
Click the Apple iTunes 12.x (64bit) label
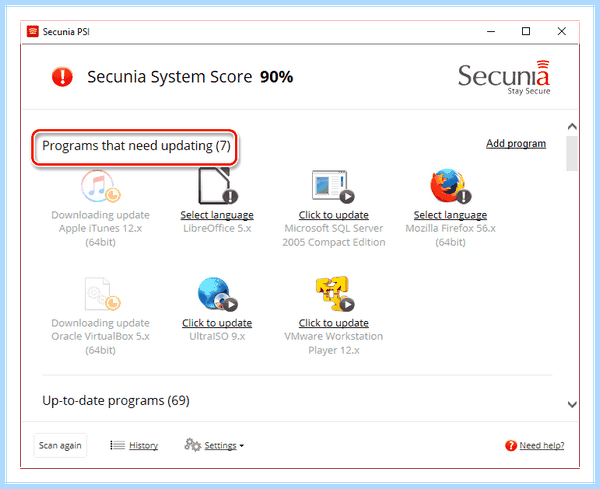[x=100, y=235]
